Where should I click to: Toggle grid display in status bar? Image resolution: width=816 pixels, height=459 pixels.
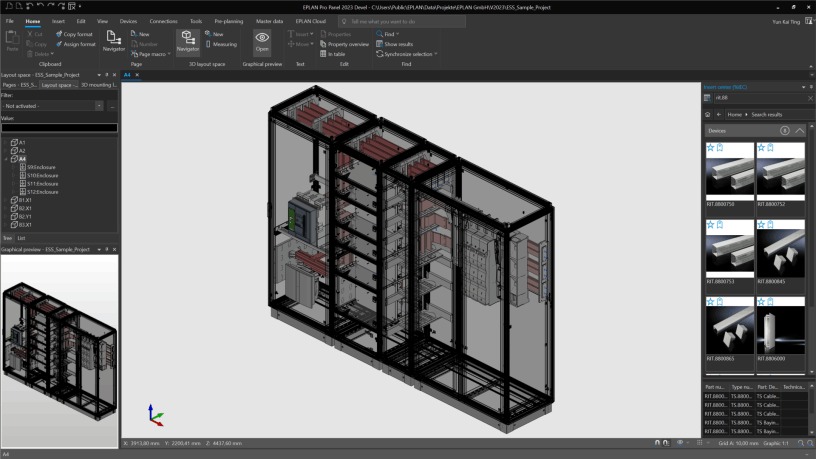pos(699,443)
